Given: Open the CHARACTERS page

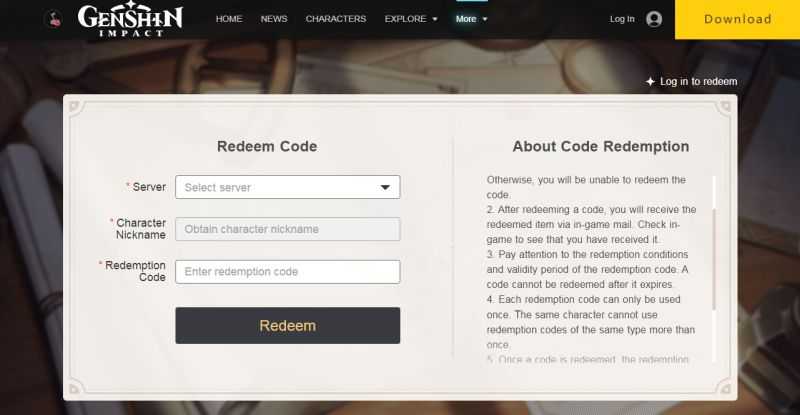Looking at the screenshot, I should 336,19.
